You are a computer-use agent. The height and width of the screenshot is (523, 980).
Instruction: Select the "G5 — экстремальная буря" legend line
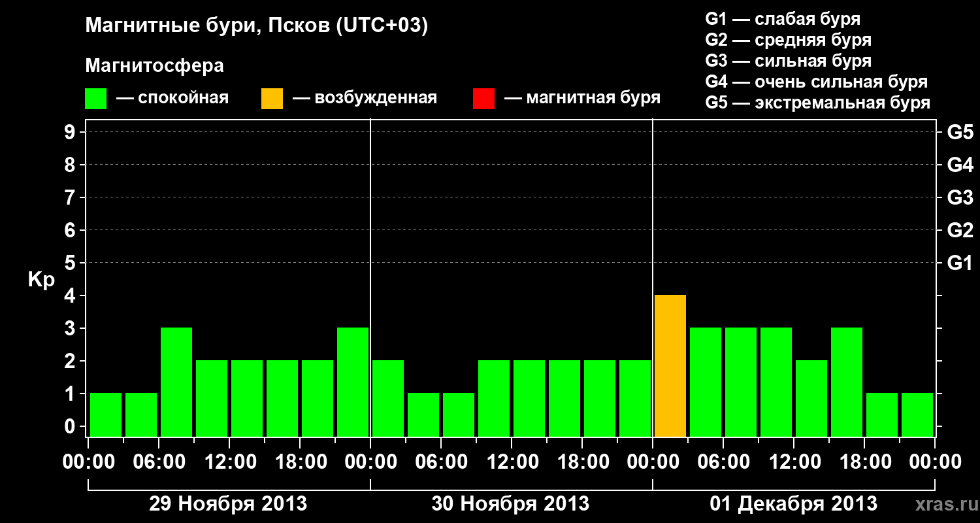tap(818, 103)
